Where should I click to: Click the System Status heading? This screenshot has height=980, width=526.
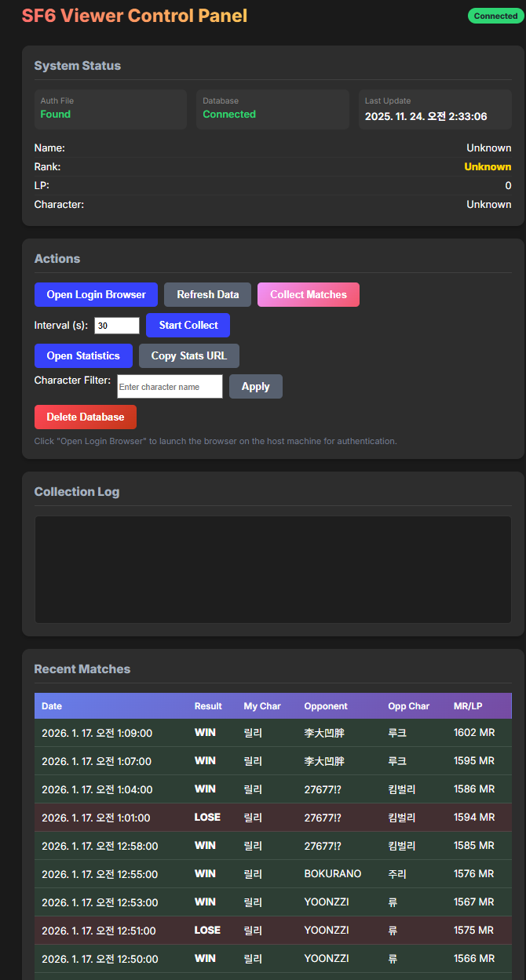[x=78, y=66]
